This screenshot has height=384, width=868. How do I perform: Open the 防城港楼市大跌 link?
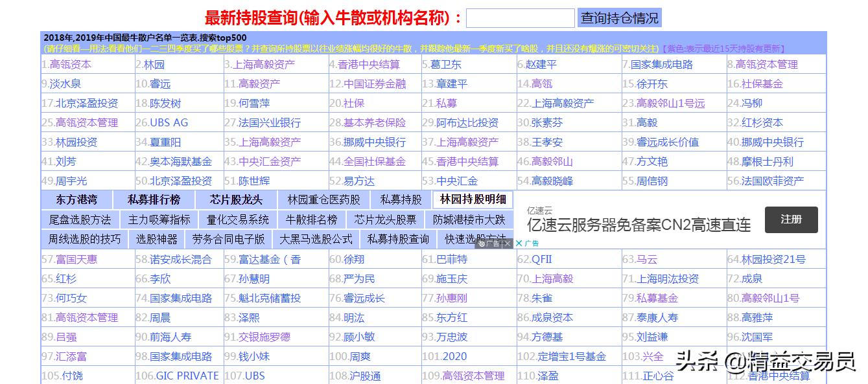469,220
